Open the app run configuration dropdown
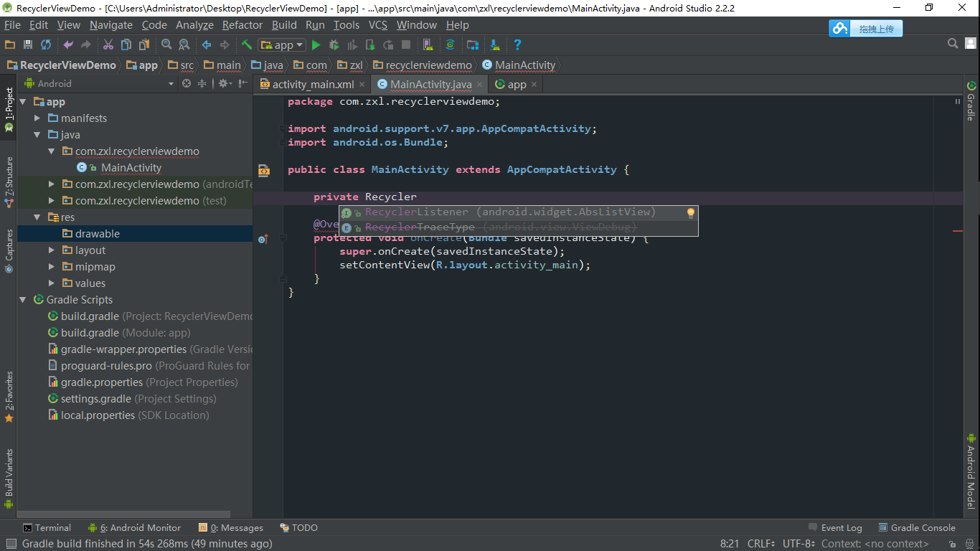 pos(282,44)
